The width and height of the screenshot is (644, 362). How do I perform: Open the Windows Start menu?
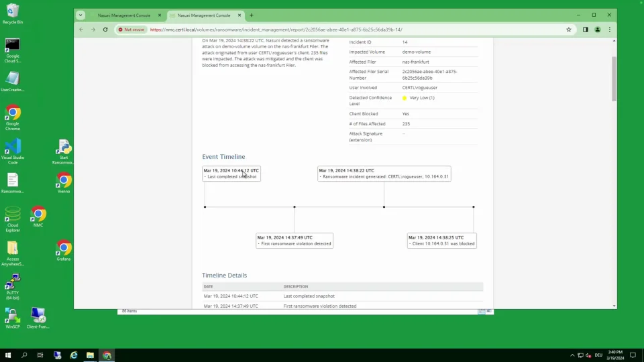tap(8, 355)
